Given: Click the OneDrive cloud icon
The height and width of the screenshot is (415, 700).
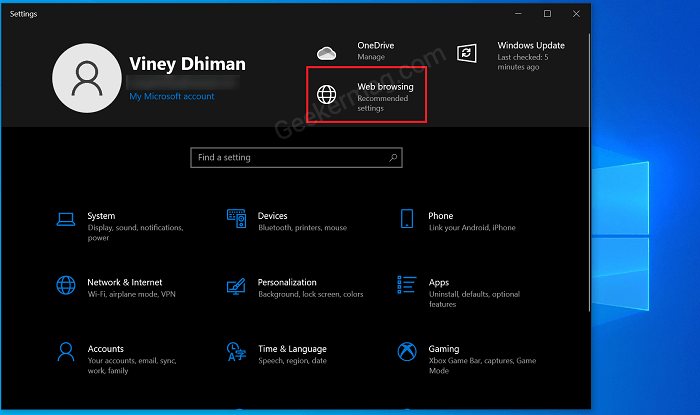Looking at the screenshot, I should (326, 53).
